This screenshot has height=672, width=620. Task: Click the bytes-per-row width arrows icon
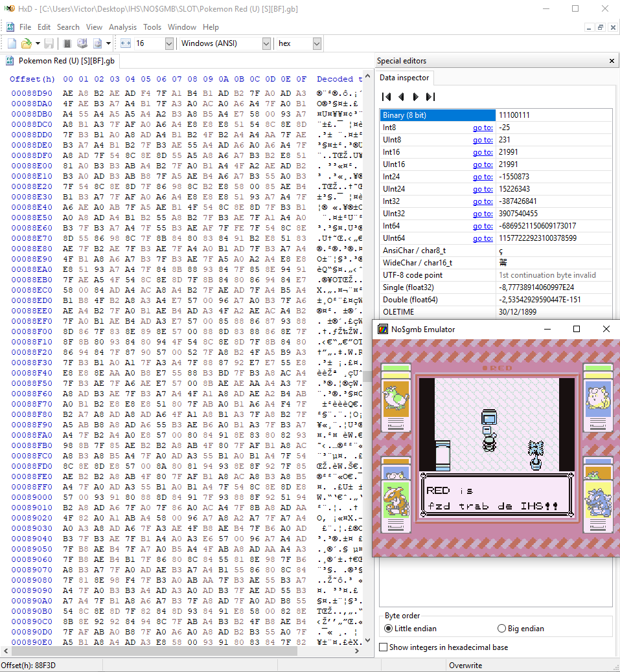coord(125,43)
